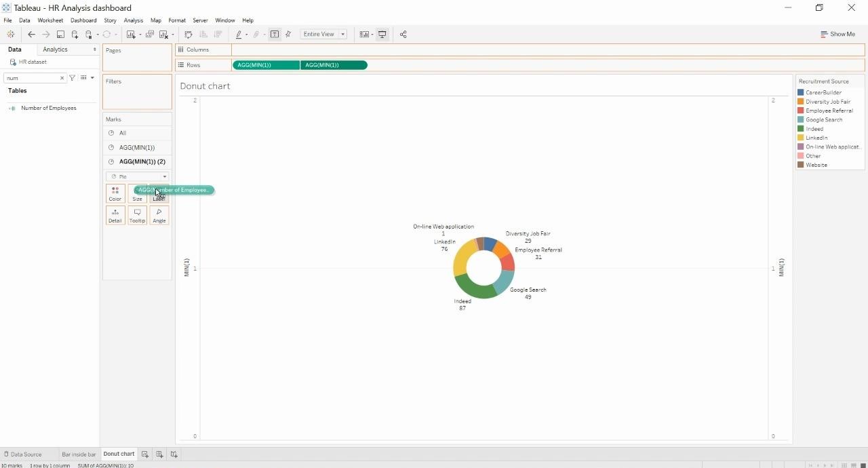Click the first AGG(MIN(1)) pill in Rows
The height and width of the screenshot is (468, 868).
pos(266,65)
